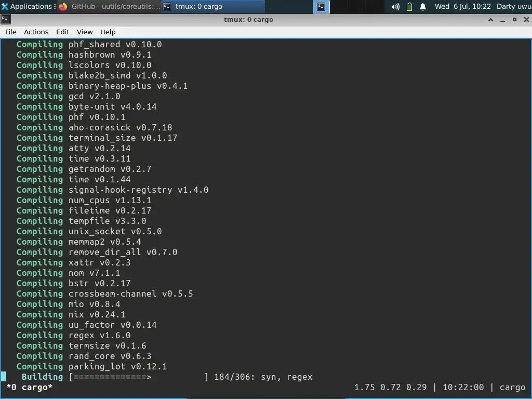Click the mio v0.8.4 line
532x399 pixels.
68,304
